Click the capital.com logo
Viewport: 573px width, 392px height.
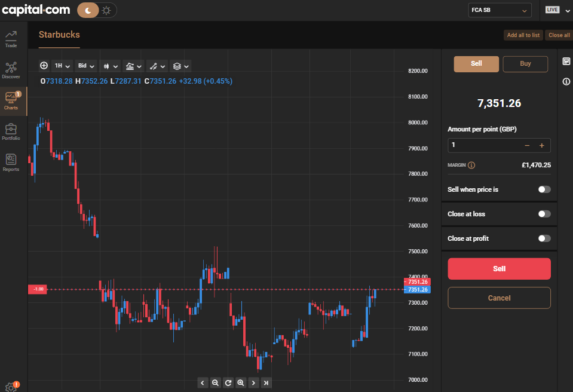[36, 10]
